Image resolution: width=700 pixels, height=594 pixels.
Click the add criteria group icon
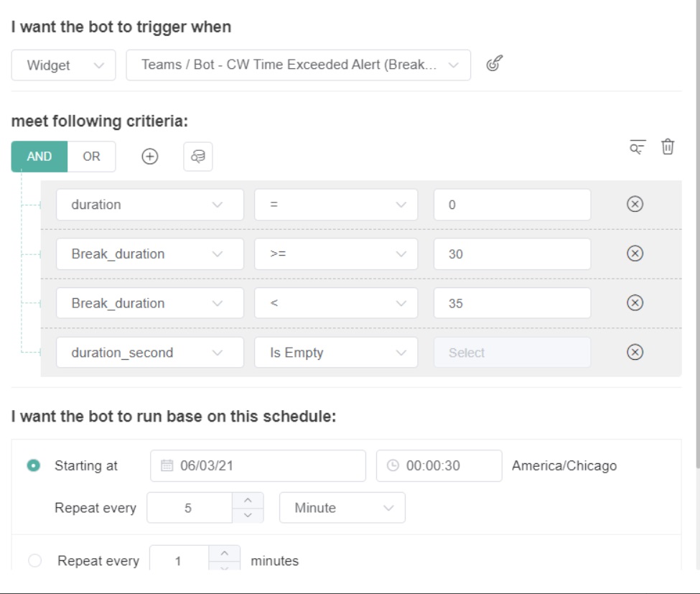198,157
